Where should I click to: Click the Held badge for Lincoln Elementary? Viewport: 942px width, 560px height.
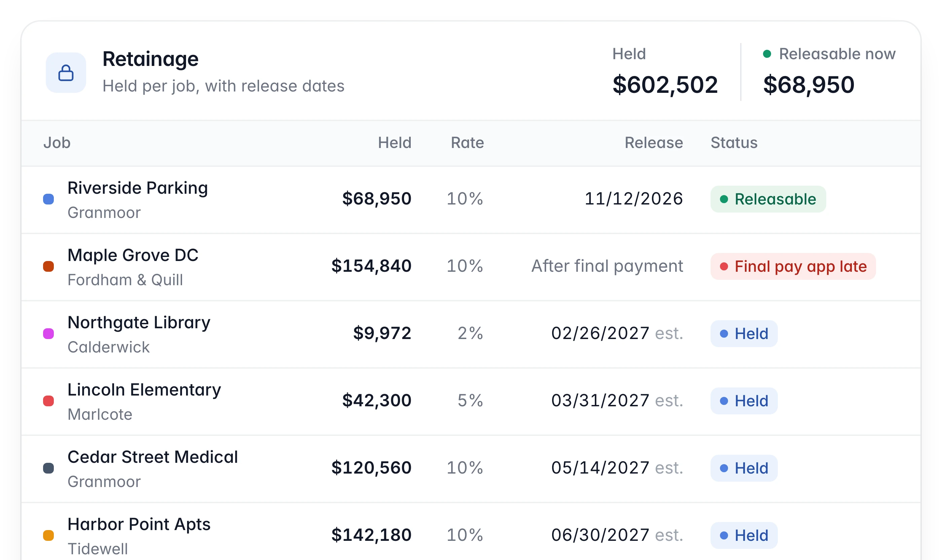pyautogui.click(x=744, y=401)
